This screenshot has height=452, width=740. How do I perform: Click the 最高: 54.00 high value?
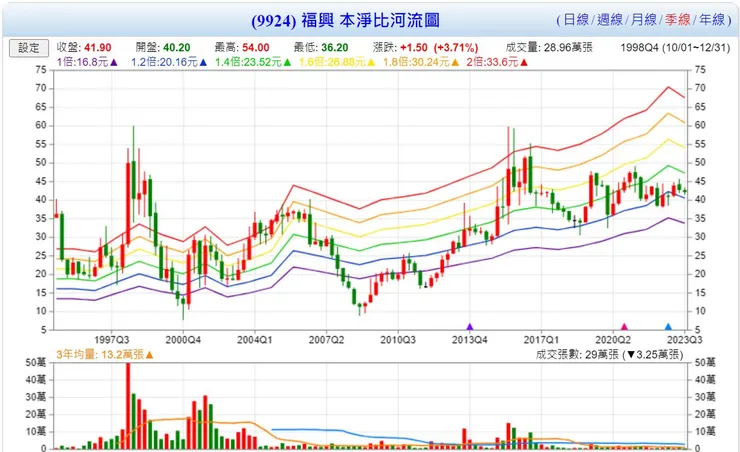(242, 48)
